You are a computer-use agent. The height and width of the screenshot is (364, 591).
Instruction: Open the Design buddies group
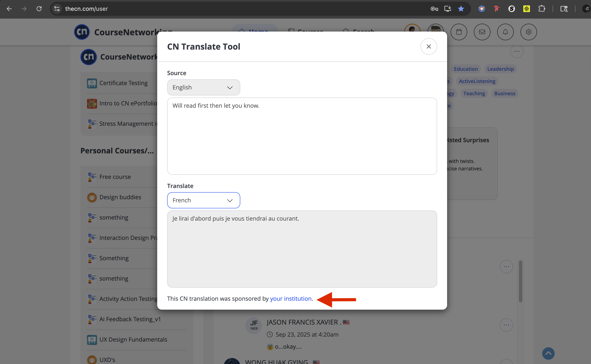(120, 197)
